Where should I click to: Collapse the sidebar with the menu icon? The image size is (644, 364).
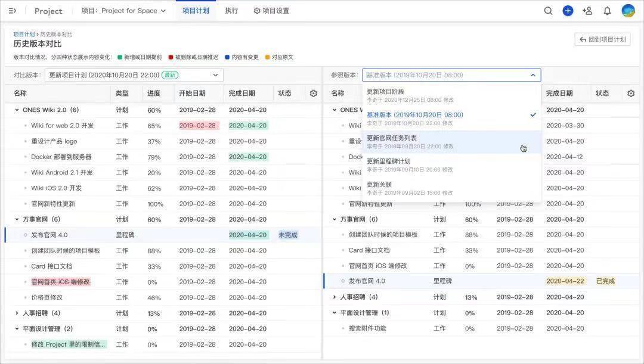coord(13,11)
